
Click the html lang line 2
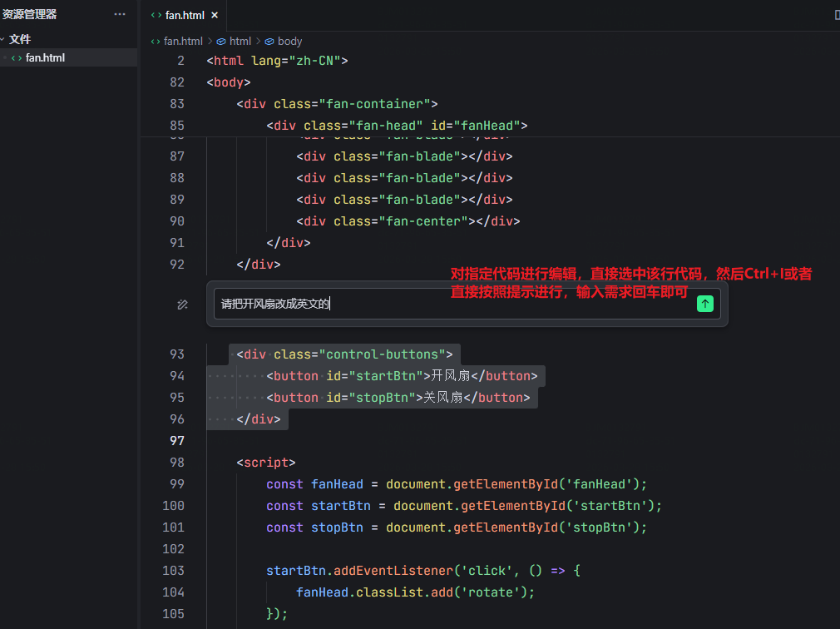278,61
